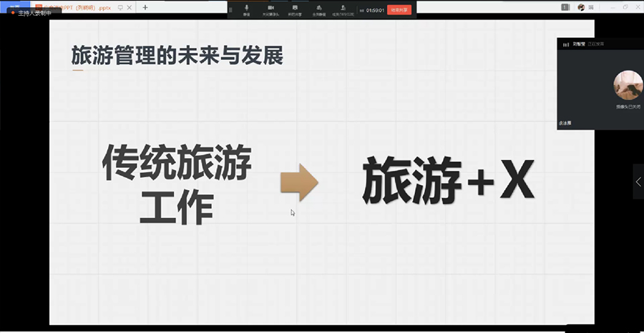644x333 pixels.
Task: Click the user account avatar in title bar
Action: (x=582, y=7)
